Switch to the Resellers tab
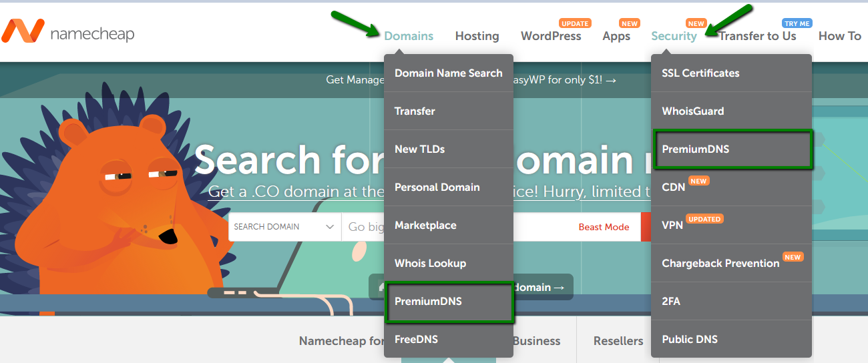The width and height of the screenshot is (868, 363). tap(618, 341)
